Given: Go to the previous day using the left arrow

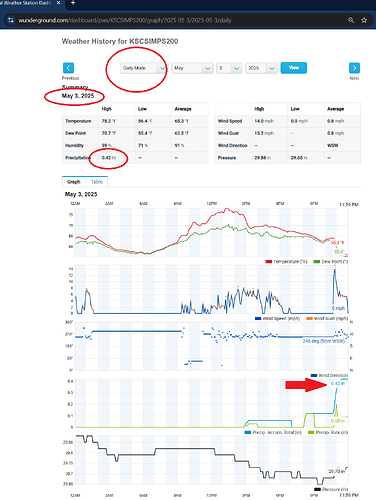Looking at the screenshot, I should [68, 68].
